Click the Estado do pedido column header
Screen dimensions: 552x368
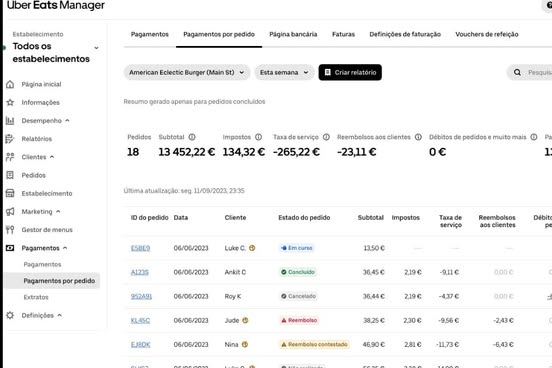[x=304, y=217]
